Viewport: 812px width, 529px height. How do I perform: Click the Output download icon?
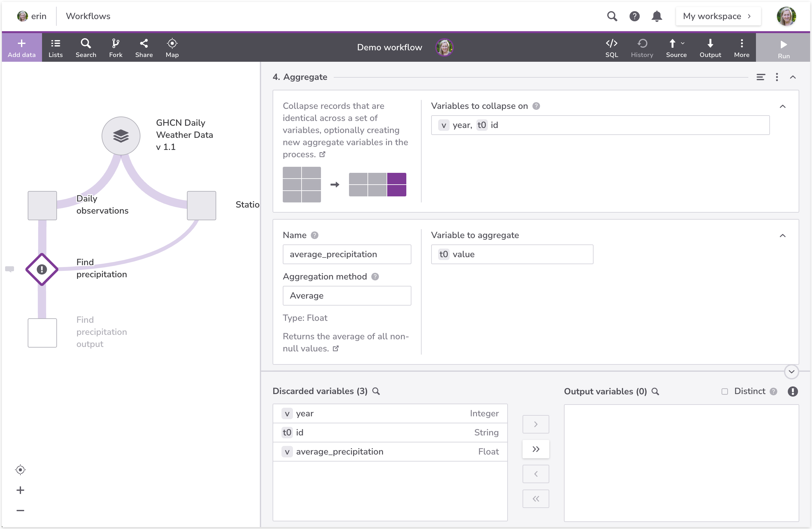coord(710,47)
